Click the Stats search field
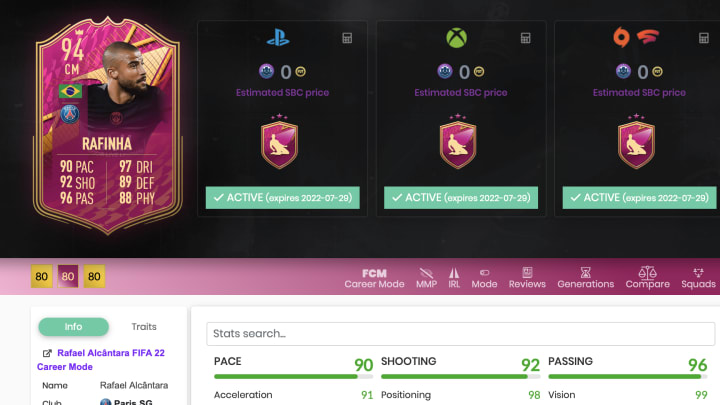Screen dimensions: 720x405 point(461,333)
